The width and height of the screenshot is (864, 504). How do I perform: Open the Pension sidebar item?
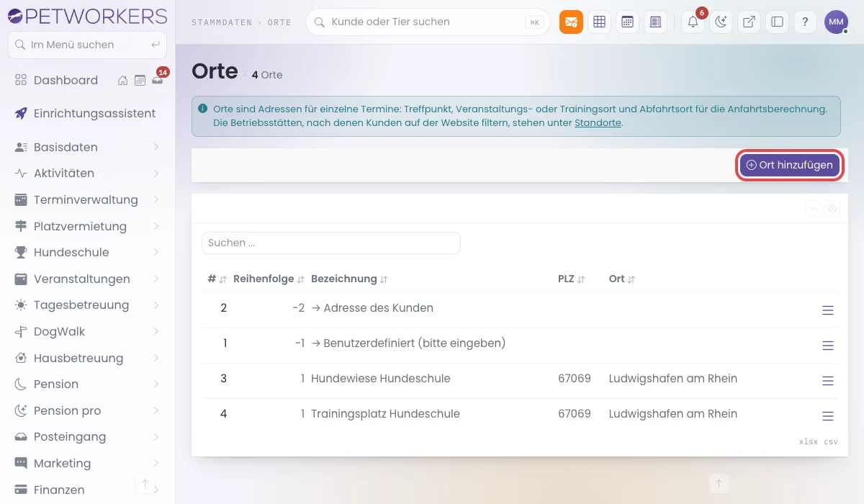coord(87,384)
